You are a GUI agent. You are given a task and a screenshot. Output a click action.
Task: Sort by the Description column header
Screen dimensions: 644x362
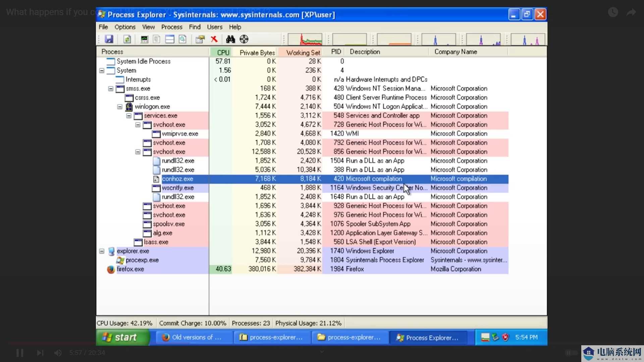point(387,52)
